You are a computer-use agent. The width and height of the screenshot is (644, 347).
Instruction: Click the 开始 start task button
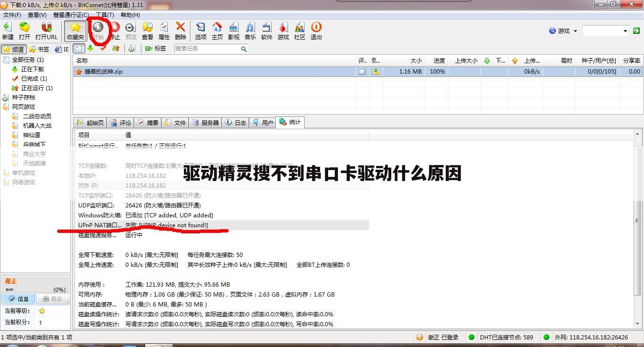tap(98, 31)
